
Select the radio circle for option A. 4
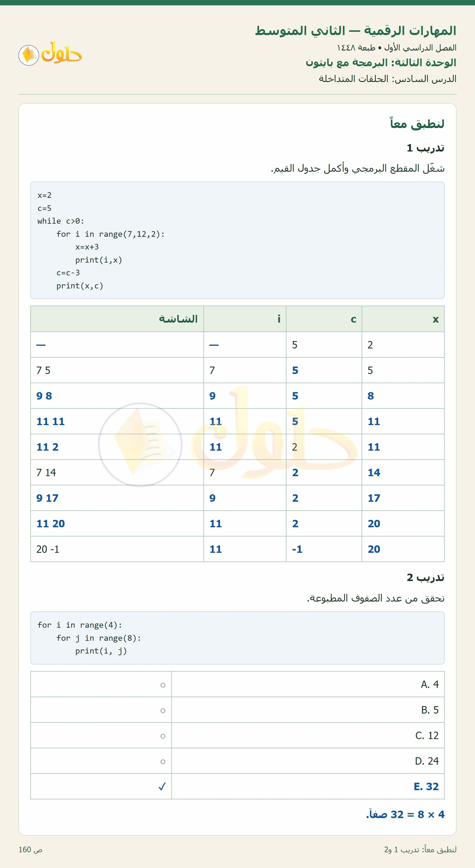(163, 685)
